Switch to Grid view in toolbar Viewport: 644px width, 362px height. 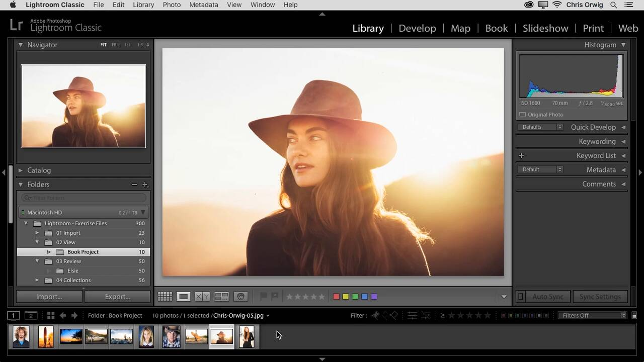coord(165,297)
